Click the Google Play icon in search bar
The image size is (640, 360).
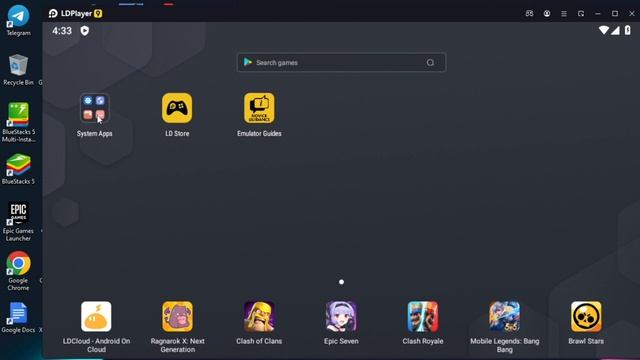[248, 62]
